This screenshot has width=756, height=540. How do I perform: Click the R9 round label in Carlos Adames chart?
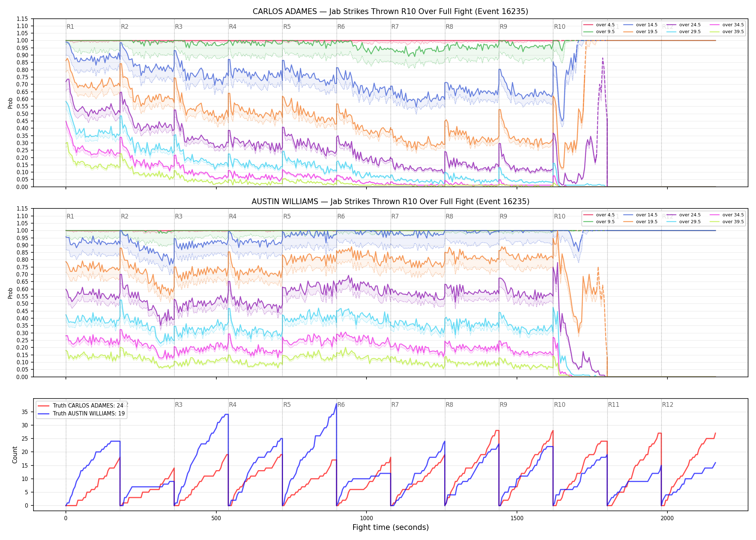click(x=503, y=27)
